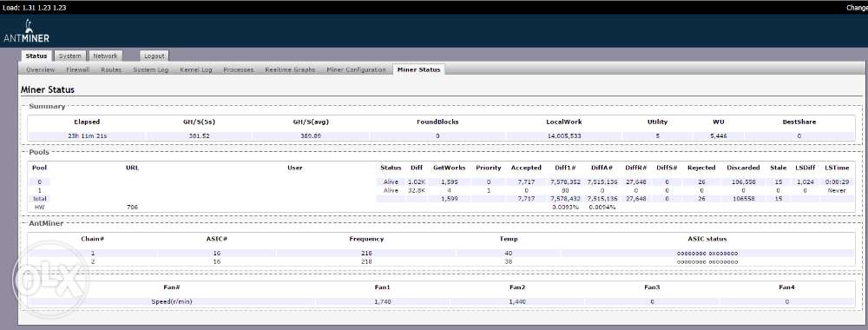Open the Network tab
The image size is (868, 330).
coord(105,56)
